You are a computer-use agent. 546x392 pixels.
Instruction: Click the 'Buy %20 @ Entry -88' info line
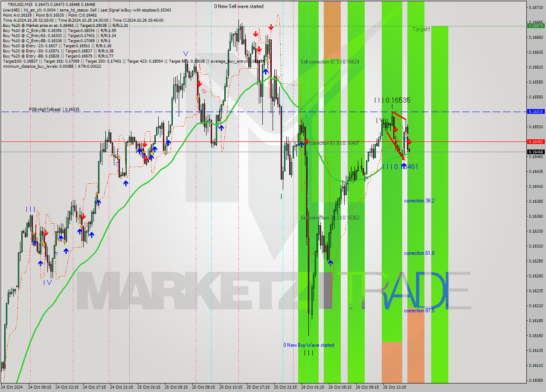58,56
